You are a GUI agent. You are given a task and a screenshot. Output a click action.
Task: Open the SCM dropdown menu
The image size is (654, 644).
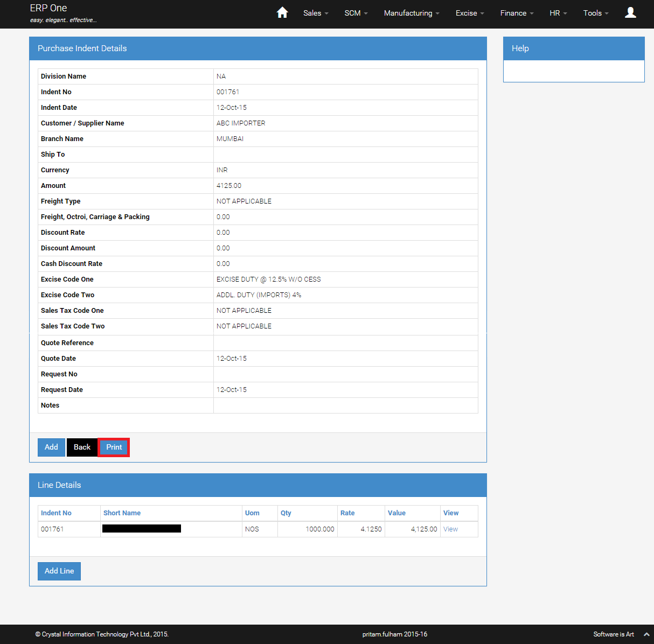pyautogui.click(x=356, y=13)
